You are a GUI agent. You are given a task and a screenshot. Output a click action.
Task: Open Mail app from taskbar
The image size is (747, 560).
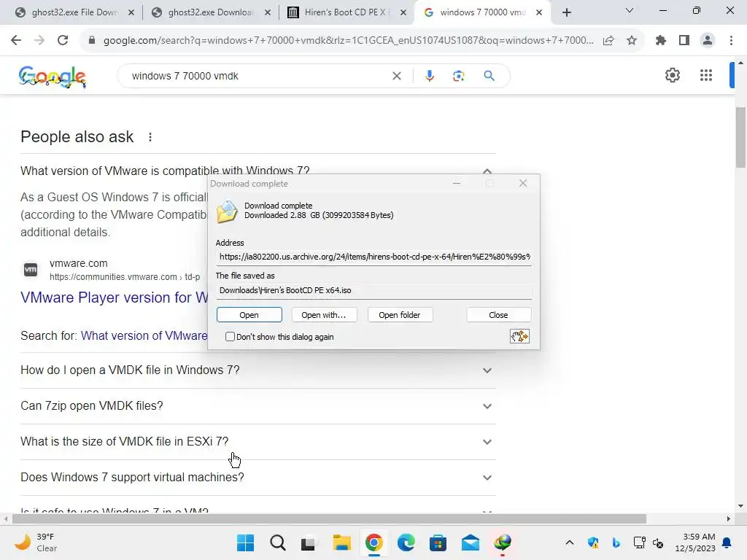[x=471, y=542]
